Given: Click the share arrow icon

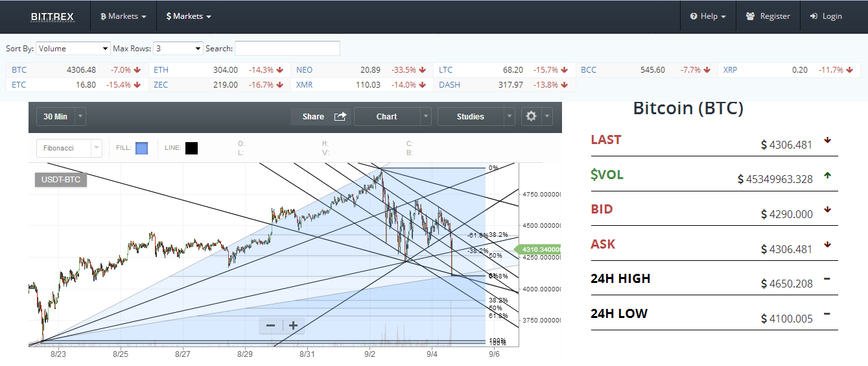Looking at the screenshot, I should tap(340, 117).
